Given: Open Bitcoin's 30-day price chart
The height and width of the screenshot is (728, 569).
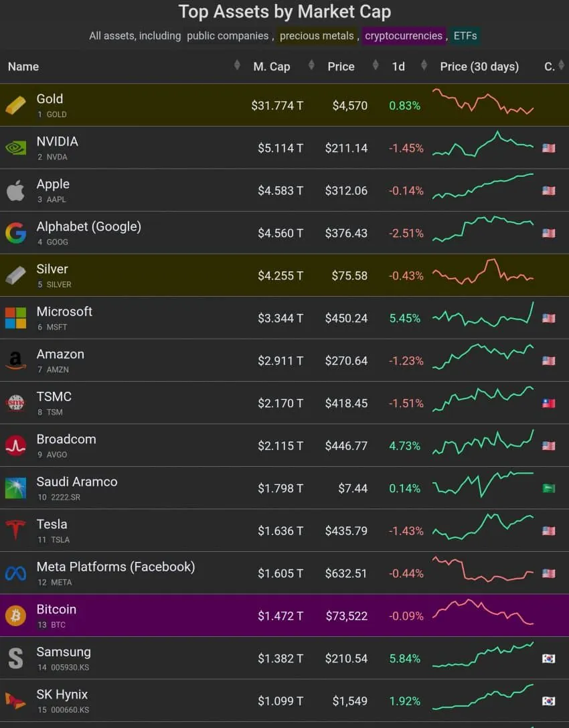Looking at the screenshot, I should pos(483,612).
